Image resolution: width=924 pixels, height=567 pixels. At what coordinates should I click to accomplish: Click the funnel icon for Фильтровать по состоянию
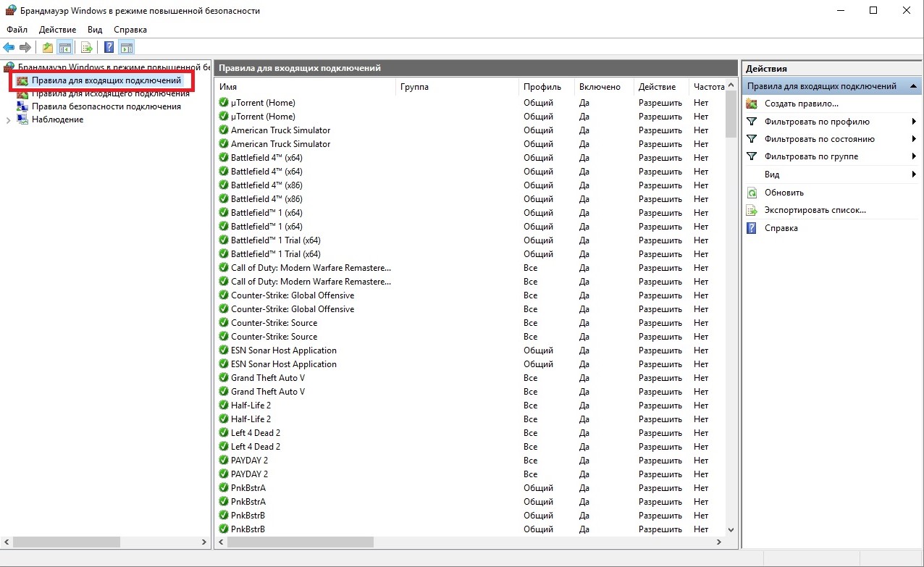click(752, 139)
